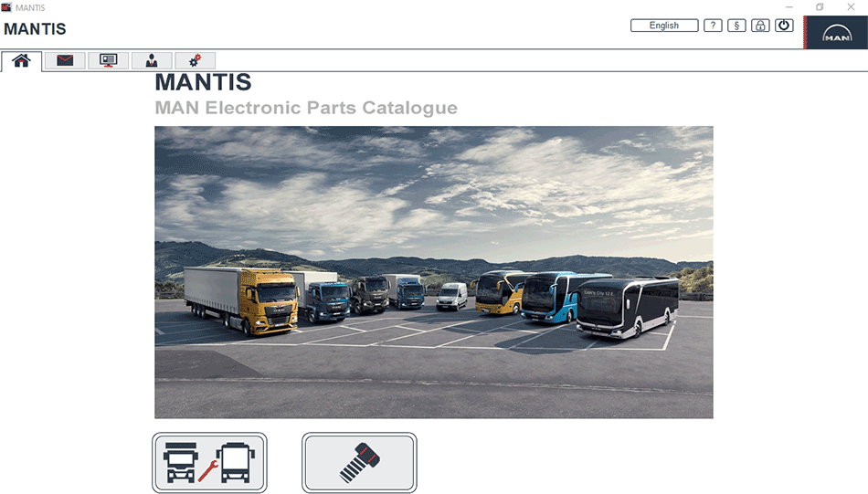Close the MANTIS window
868x494 pixels.
click(x=851, y=7)
